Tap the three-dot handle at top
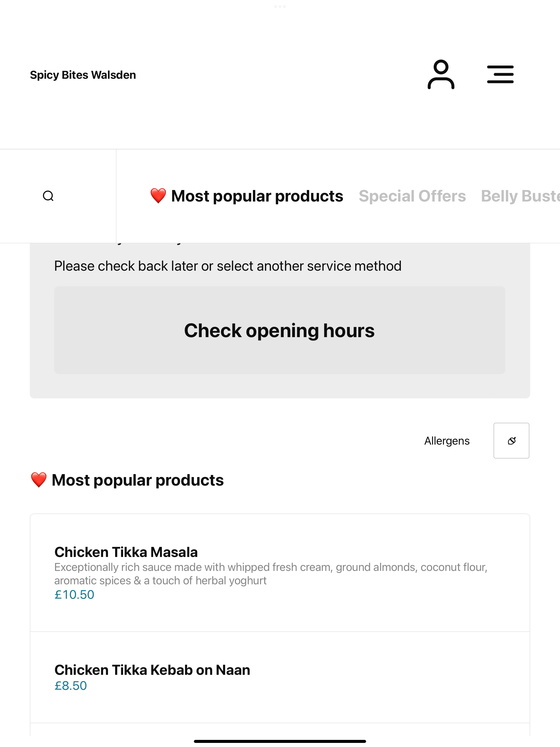 tap(280, 6)
